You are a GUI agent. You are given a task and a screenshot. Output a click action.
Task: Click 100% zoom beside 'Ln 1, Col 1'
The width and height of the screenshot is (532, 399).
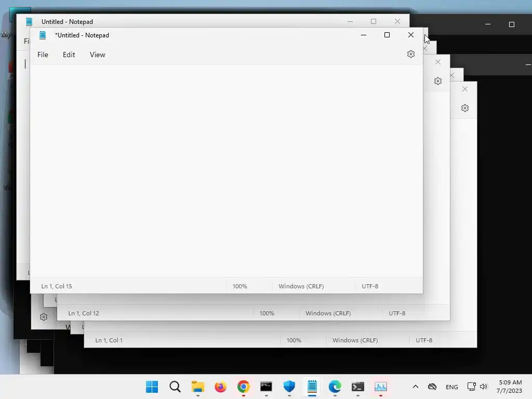(294, 340)
